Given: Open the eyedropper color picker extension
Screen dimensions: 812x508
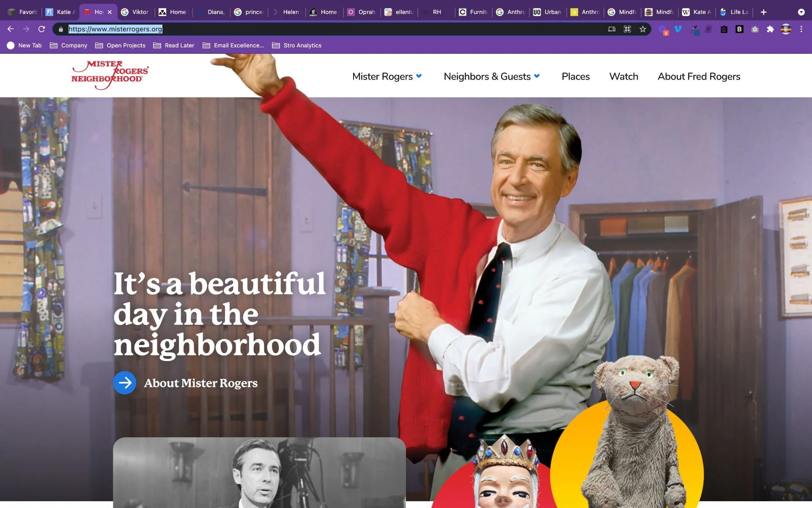Looking at the screenshot, I should click(x=694, y=30).
